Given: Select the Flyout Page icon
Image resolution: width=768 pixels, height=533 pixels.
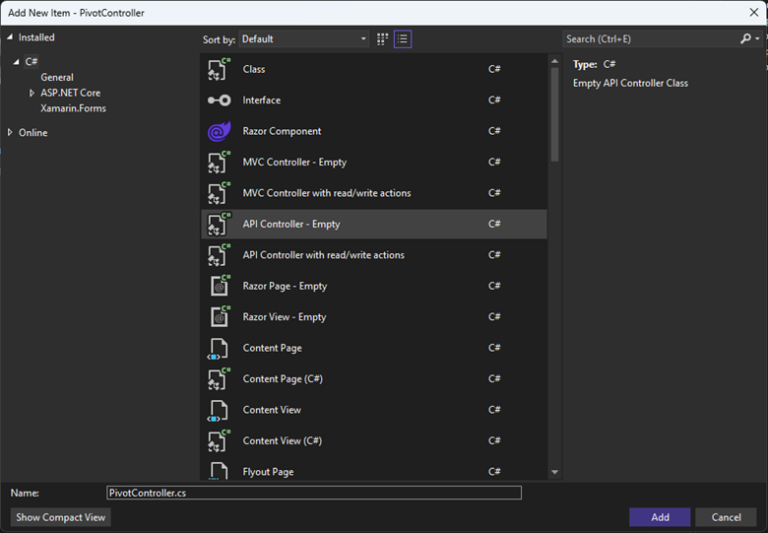Looking at the screenshot, I should (219, 471).
